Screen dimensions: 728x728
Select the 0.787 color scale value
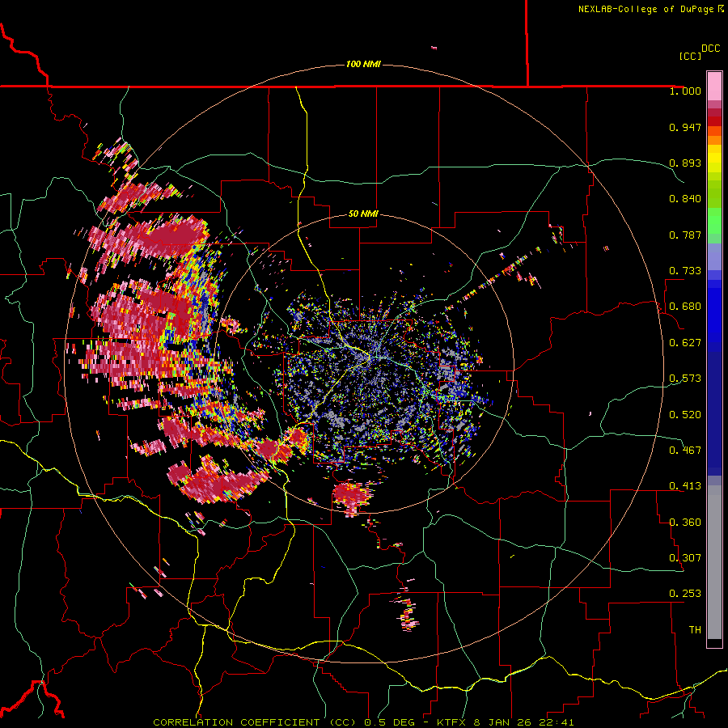click(x=685, y=235)
